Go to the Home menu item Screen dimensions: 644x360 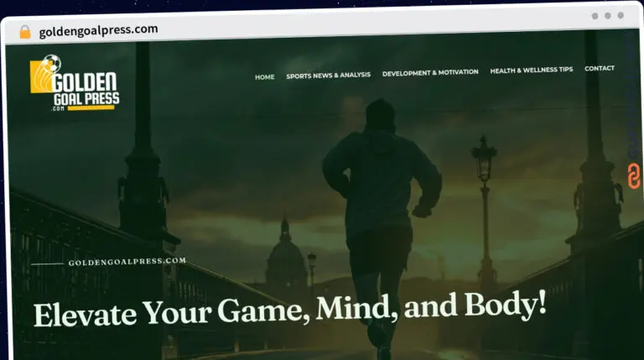[x=264, y=77]
